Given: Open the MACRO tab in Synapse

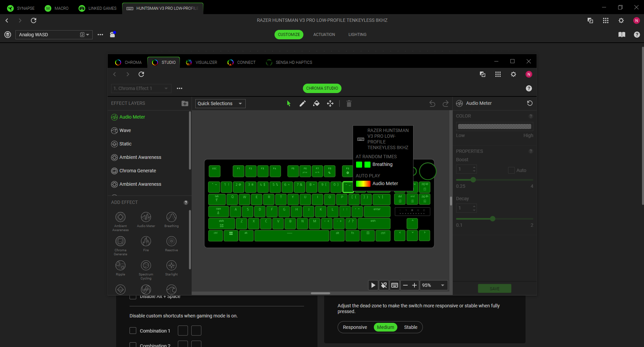Looking at the screenshot, I should [57, 8].
